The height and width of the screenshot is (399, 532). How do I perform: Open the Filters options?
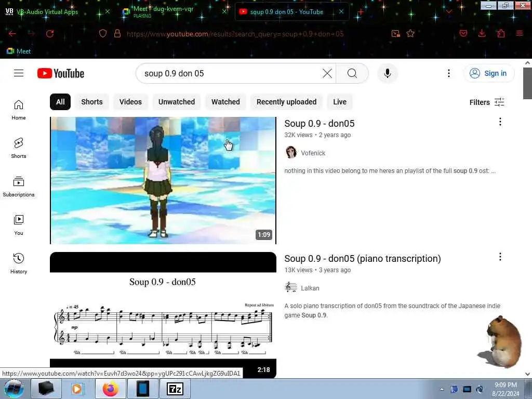pos(486,102)
